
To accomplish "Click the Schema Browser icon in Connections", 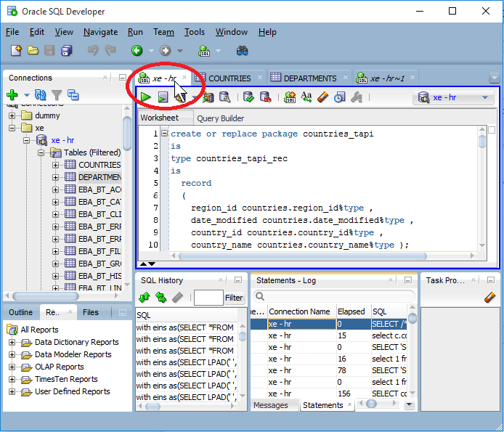I will (x=73, y=95).
